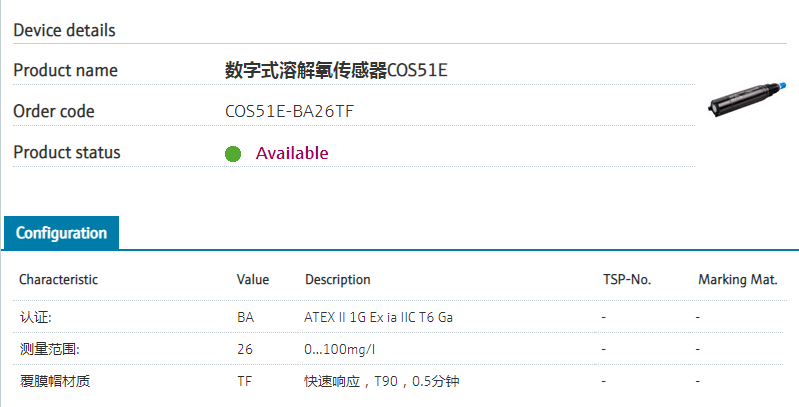Click the Available product status text
This screenshot has width=799, height=407.
[x=292, y=153]
